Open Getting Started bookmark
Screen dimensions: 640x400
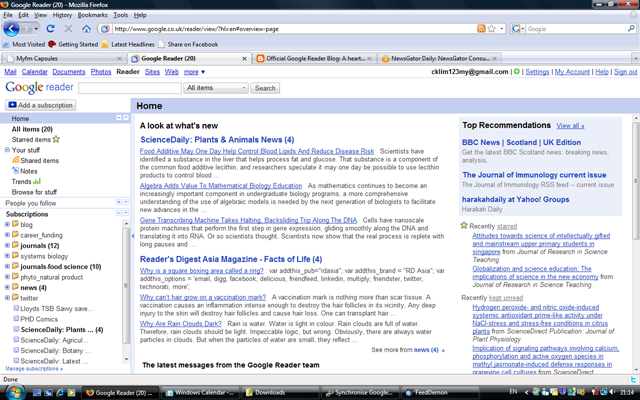click(73, 44)
